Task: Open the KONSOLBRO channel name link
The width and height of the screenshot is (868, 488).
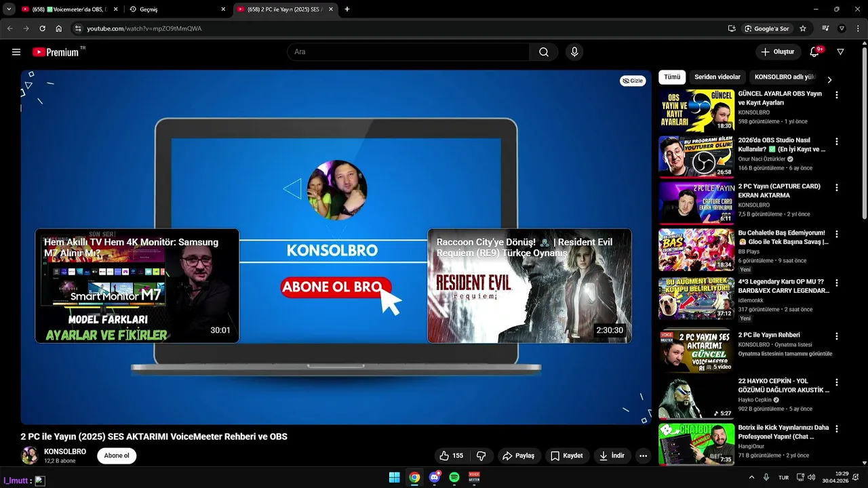Action: pos(65,451)
